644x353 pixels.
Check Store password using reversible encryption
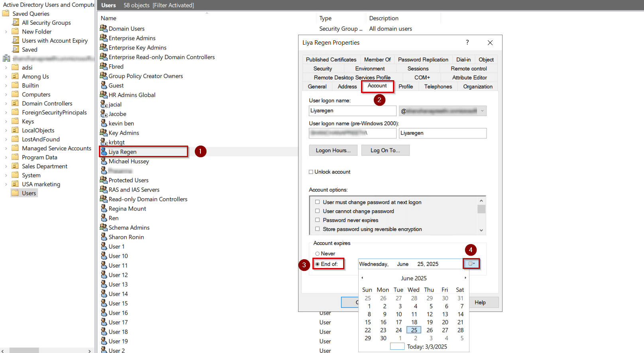318,229
